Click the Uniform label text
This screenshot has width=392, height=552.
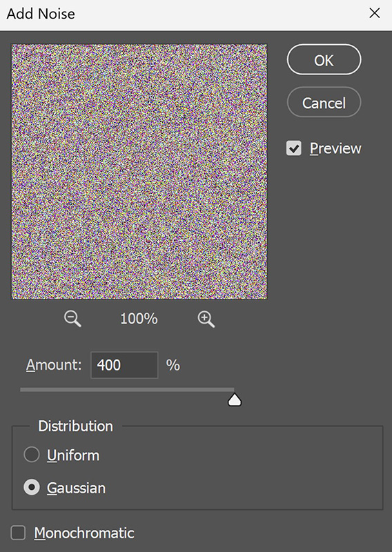pyautogui.click(x=73, y=455)
